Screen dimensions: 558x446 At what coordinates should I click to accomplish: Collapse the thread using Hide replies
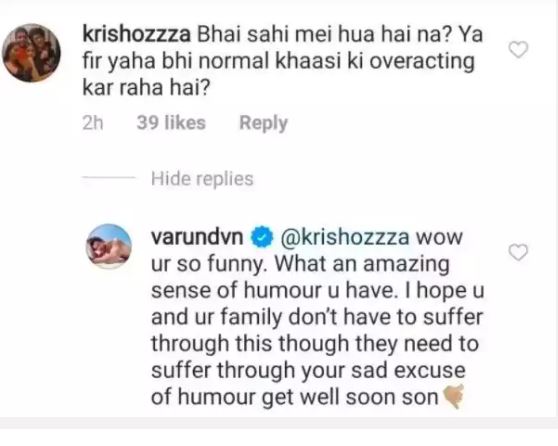tap(202, 178)
